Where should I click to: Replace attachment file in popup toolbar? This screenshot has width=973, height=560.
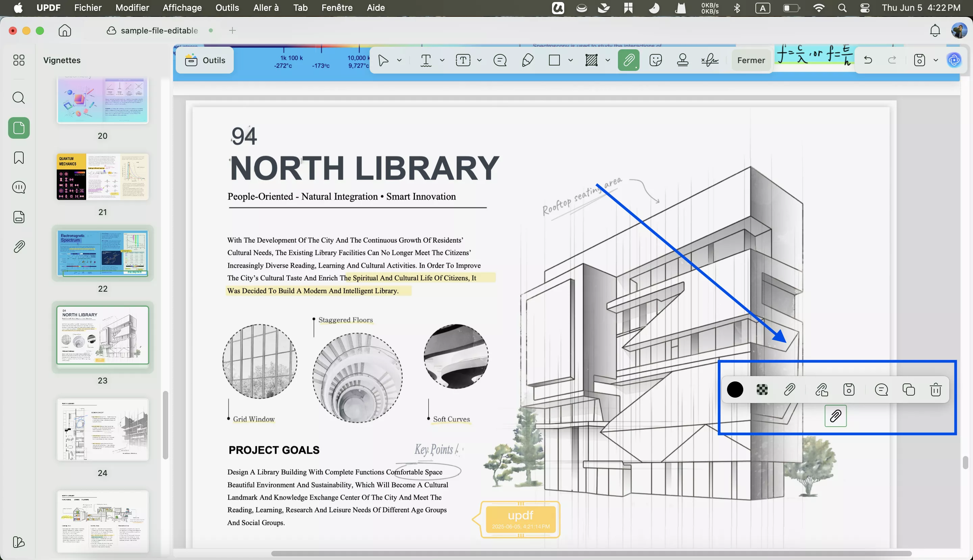(822, 390)
